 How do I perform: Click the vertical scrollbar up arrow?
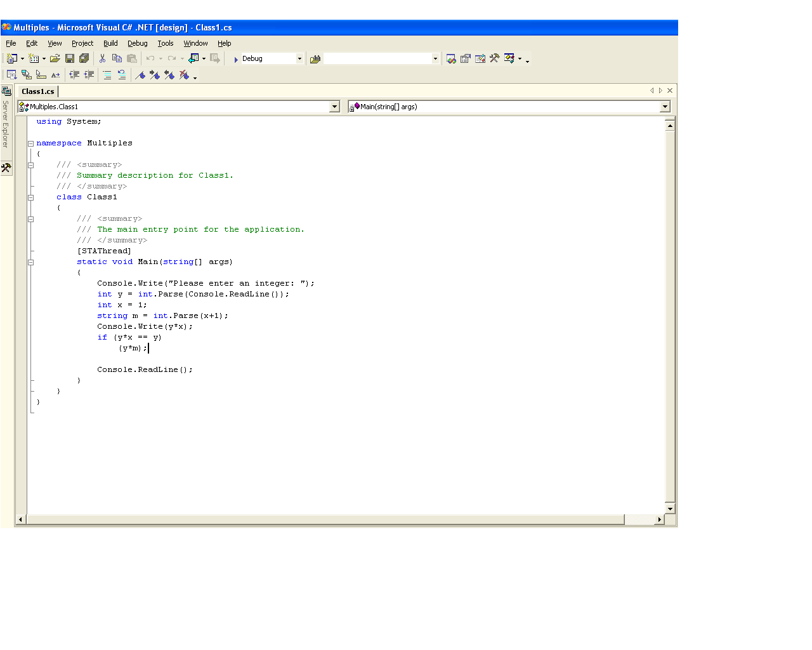coord(670,126)
